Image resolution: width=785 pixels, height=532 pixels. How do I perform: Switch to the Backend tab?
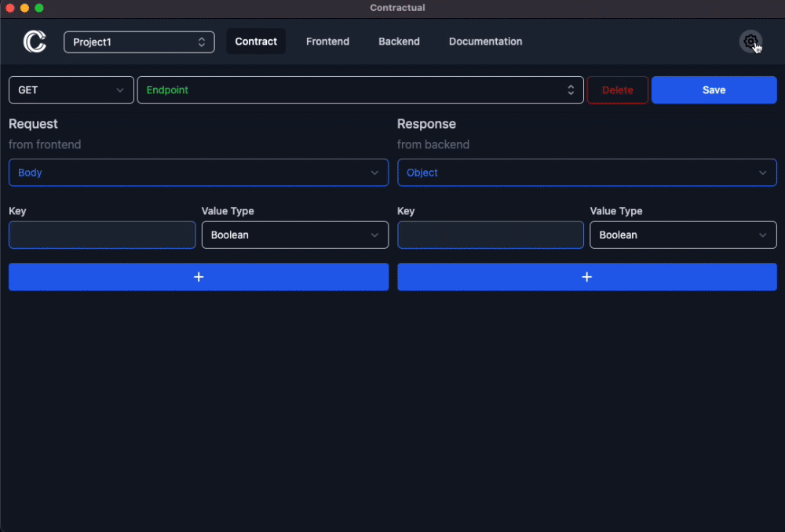click(x=399, y=42)
